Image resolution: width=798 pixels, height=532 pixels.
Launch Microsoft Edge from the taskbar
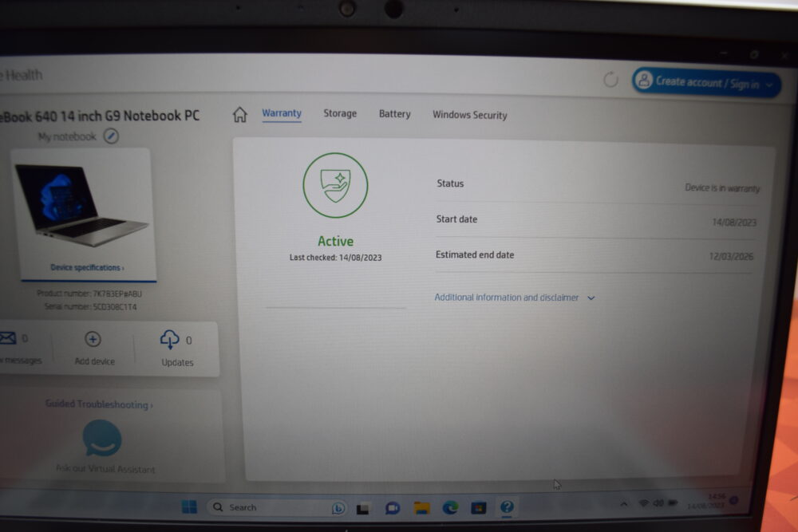click(450, 507)
